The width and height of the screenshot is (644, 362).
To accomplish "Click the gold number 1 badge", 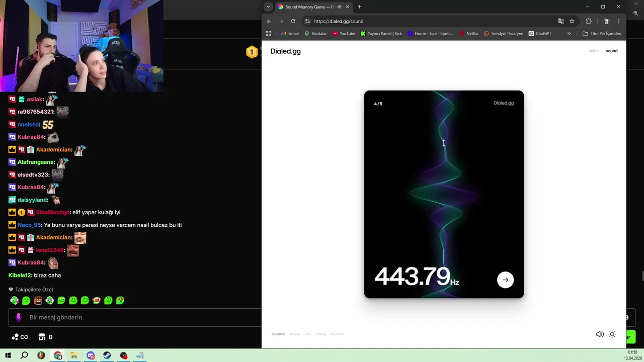I will (x=252, y=51).
